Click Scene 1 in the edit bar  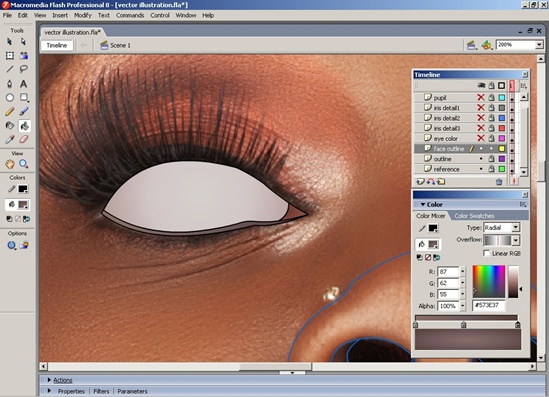[x=116, y=46]
